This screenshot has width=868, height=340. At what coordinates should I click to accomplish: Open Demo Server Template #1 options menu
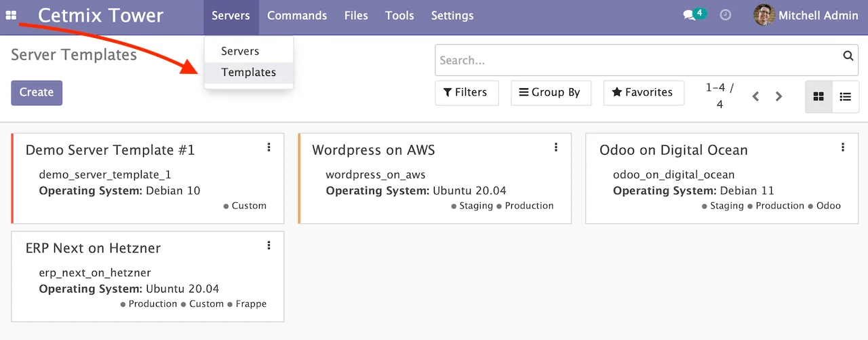coord(269,147)
